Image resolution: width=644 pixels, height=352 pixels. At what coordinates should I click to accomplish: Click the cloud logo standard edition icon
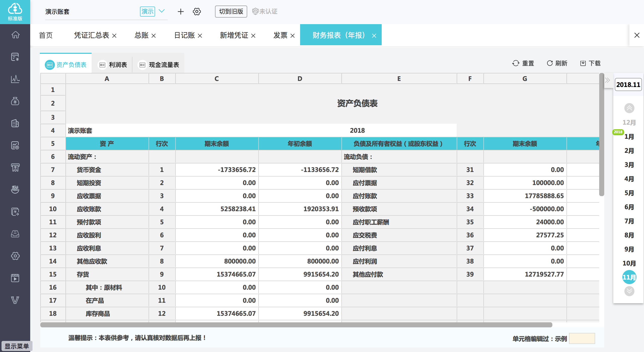pyautogui.click(x=15, y=12)
